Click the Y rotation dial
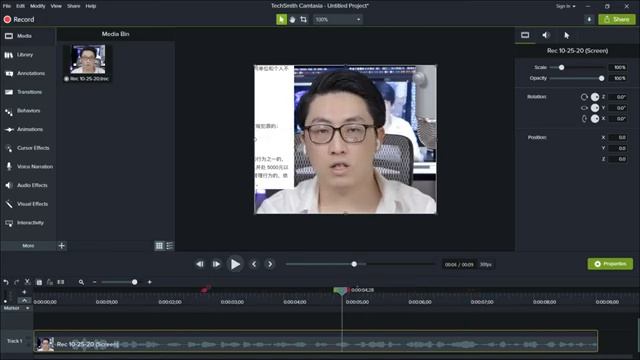The height and width of the screenshot is (360, 640). [x=595, y=108]
